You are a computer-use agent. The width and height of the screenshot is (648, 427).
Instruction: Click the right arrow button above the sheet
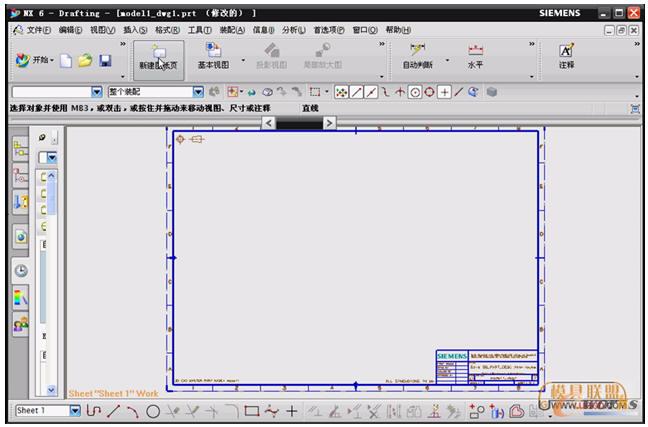[x=329, y=122]
